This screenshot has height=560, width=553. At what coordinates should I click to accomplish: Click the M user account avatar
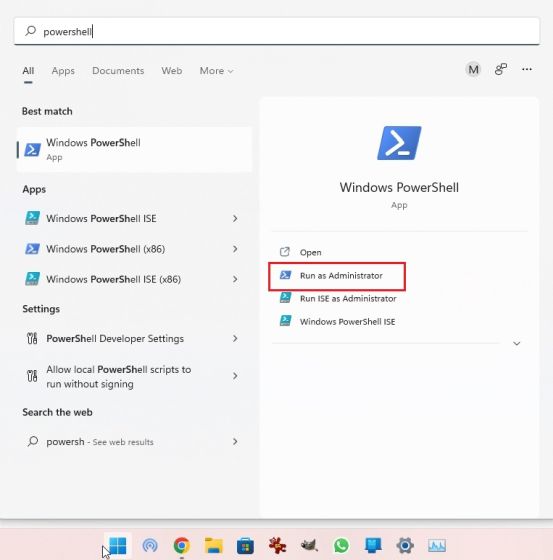(x=473, y=69)
